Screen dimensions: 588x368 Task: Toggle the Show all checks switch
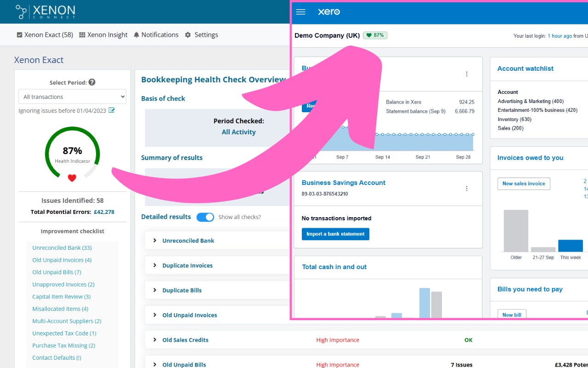point(205,217)
